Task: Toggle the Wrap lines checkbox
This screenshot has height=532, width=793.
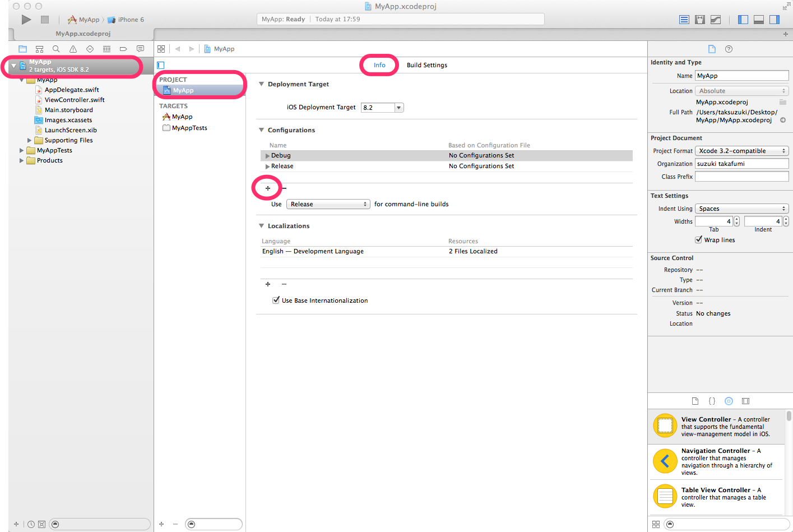Action: coord(699,240)
